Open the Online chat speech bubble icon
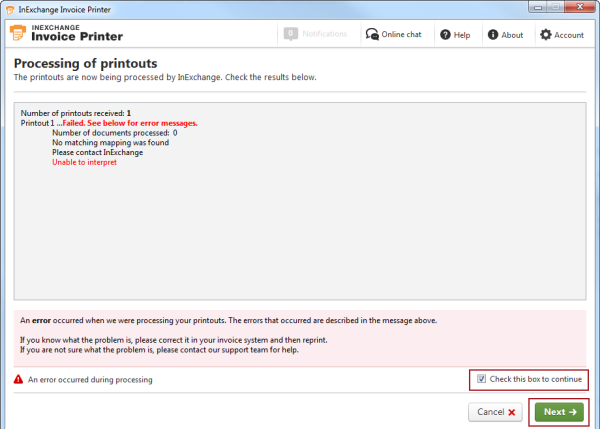Viewport: 600px width, 429px height. point(372,34)
